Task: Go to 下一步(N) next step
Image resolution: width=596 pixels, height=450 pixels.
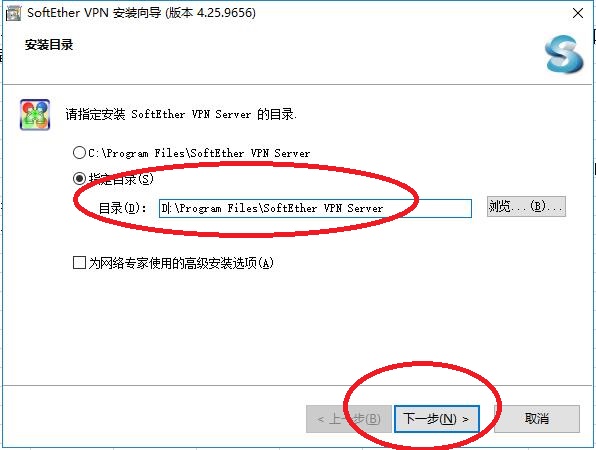Action: pyautogui.click(x=436, y=419)
